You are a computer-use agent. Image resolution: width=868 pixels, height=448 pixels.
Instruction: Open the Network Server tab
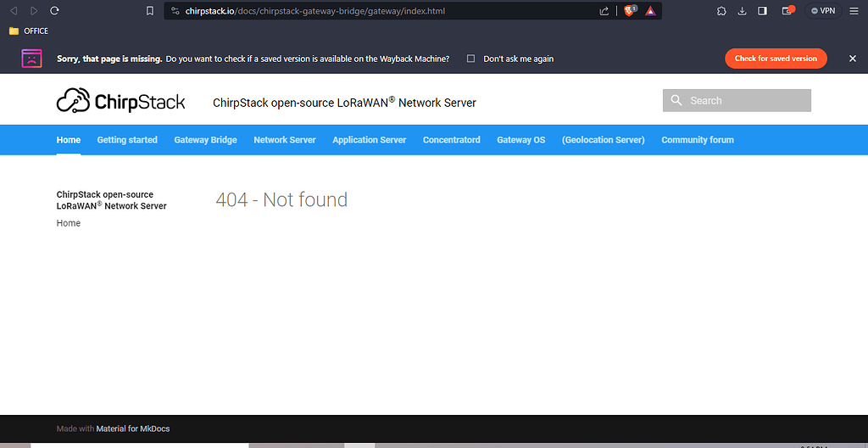coord(284,140)
